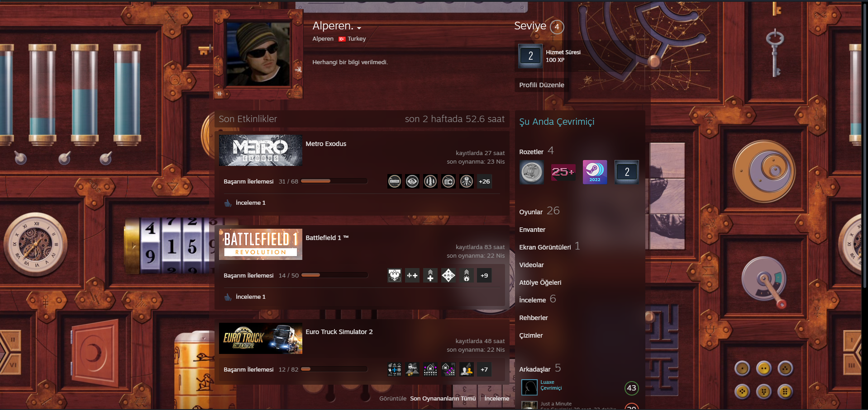Open the Metro Exodus game banner
The height and width of the screenshot is (410, 868).
pos(261,151)
